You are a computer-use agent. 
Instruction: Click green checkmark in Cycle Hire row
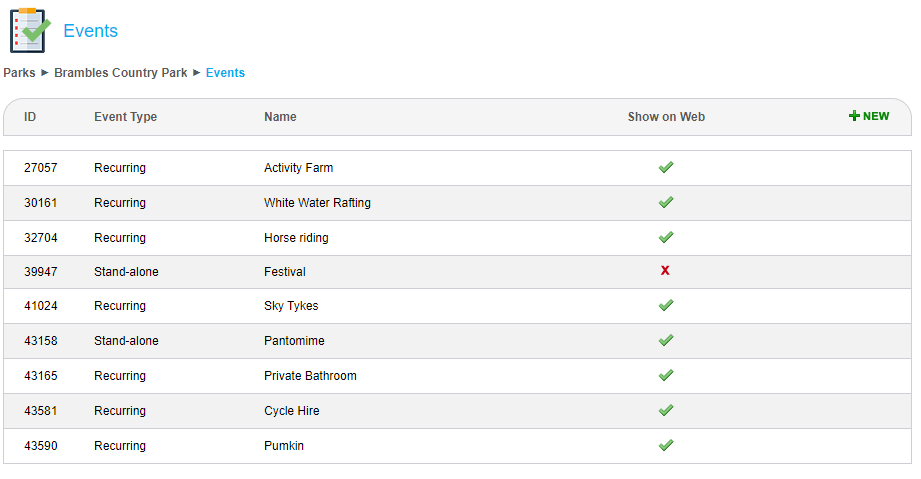[666, 410]
